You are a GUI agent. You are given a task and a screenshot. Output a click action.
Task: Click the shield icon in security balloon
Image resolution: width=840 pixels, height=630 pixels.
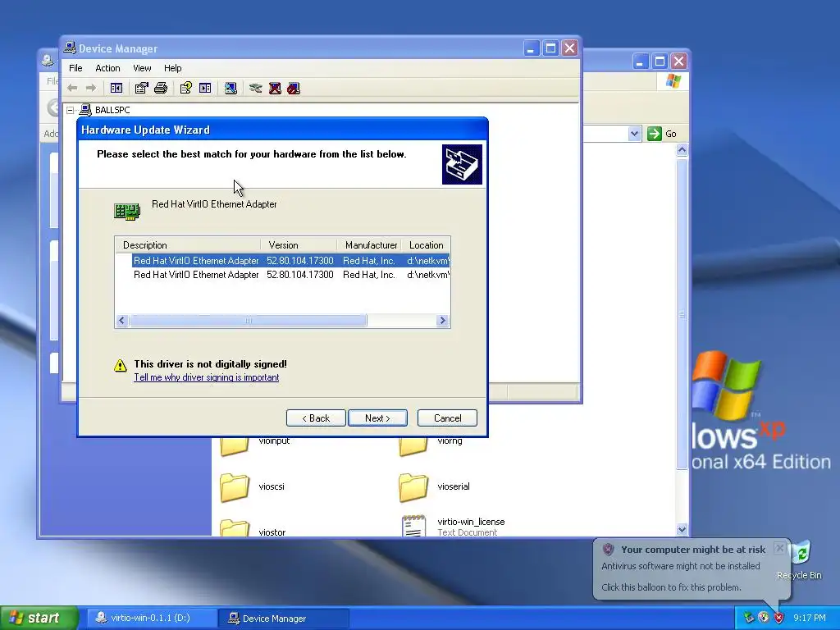click(608, 549)
